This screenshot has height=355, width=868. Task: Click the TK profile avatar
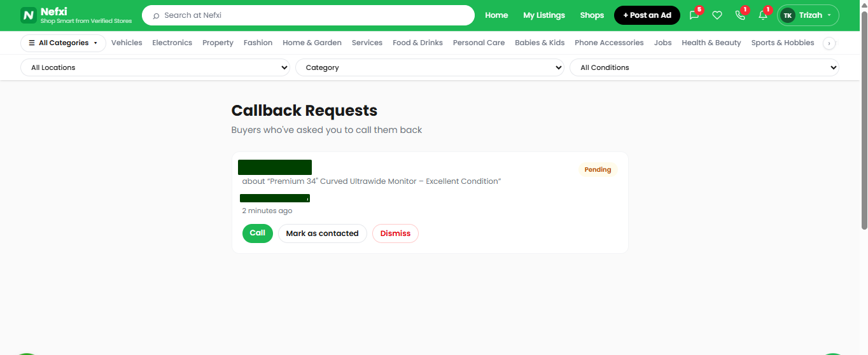click(x=788, y=15)
